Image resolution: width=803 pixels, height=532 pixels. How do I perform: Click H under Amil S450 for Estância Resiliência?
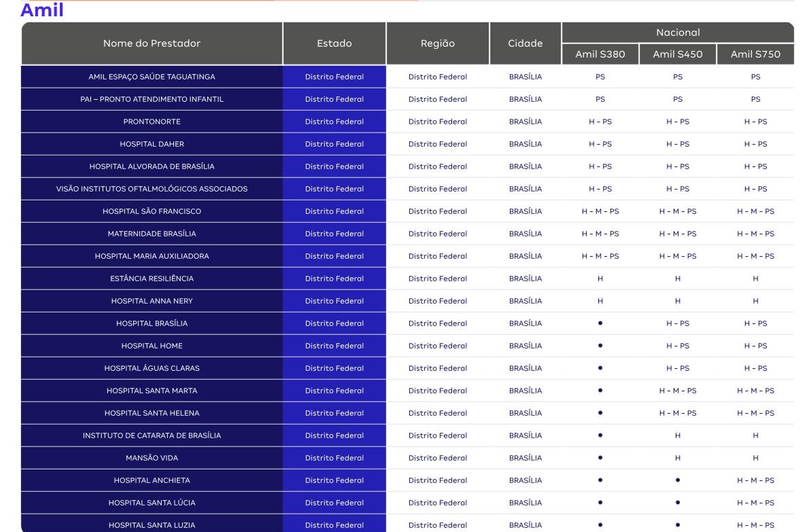(x=677, y=279)
